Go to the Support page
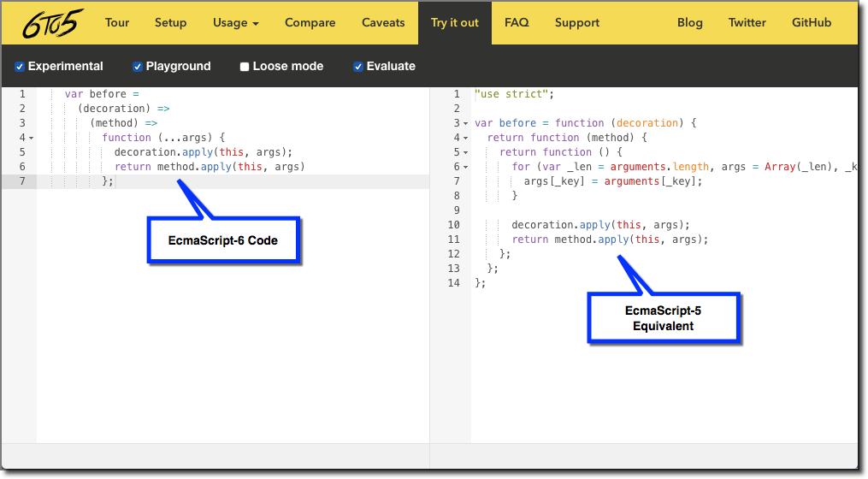The width and height of the screenshot is (868, 479). click(577, 23)
